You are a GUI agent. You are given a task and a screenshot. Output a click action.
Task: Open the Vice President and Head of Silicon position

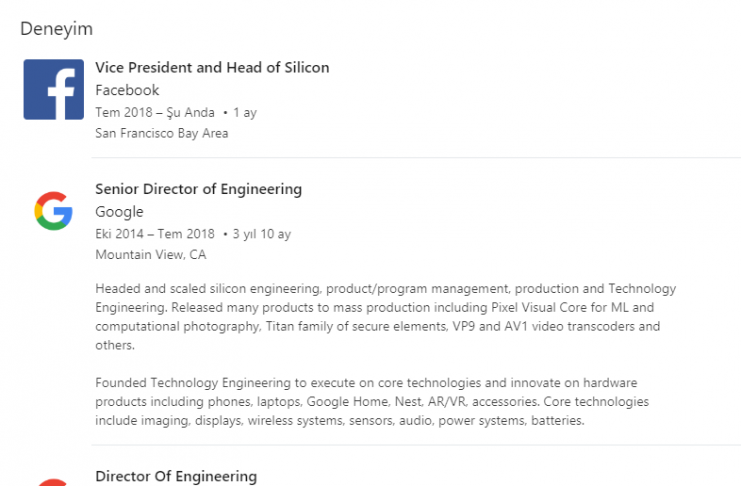(x=212, y=68)
